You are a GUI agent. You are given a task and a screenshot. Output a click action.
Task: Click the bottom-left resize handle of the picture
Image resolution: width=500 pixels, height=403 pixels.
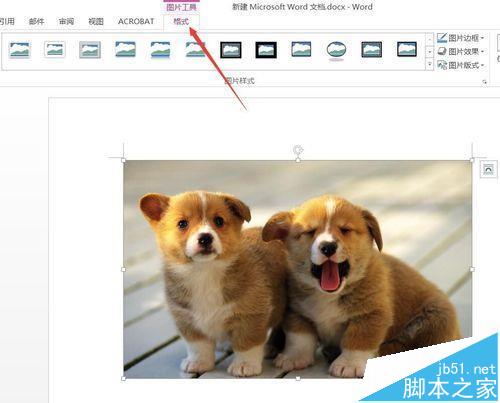pyautogui.click(x=124, y=378)
